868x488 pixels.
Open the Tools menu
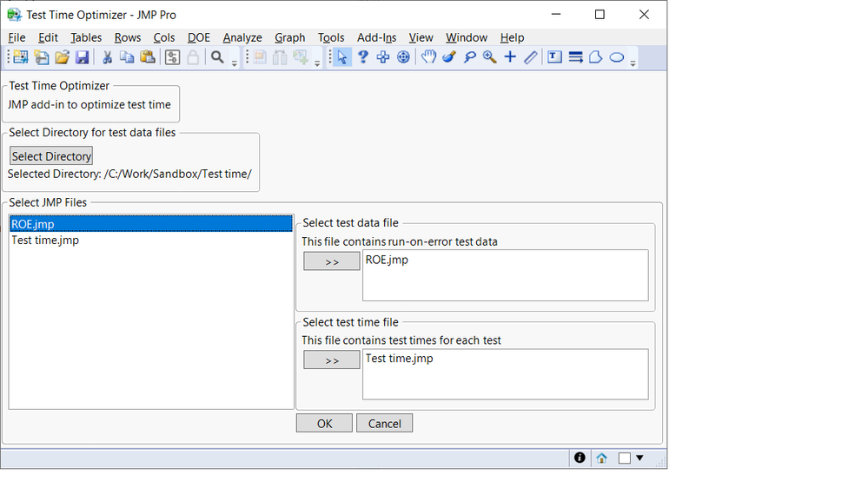tap(331, 37)
